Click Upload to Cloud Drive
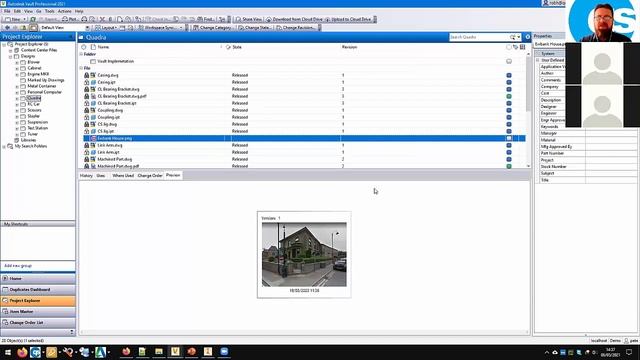 [348, 19]
